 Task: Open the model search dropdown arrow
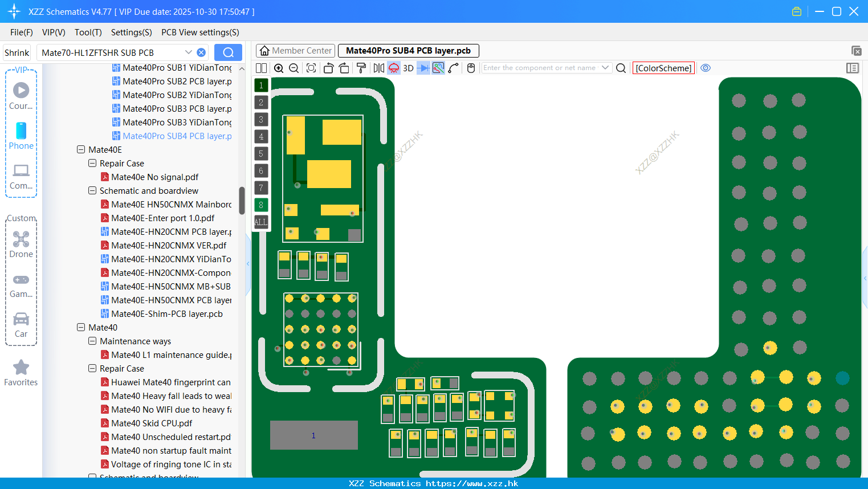(188, 52)
